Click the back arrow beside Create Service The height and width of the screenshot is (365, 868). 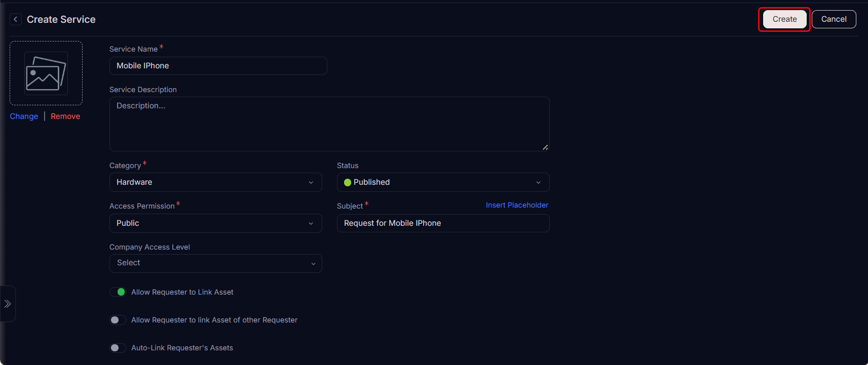16,19
